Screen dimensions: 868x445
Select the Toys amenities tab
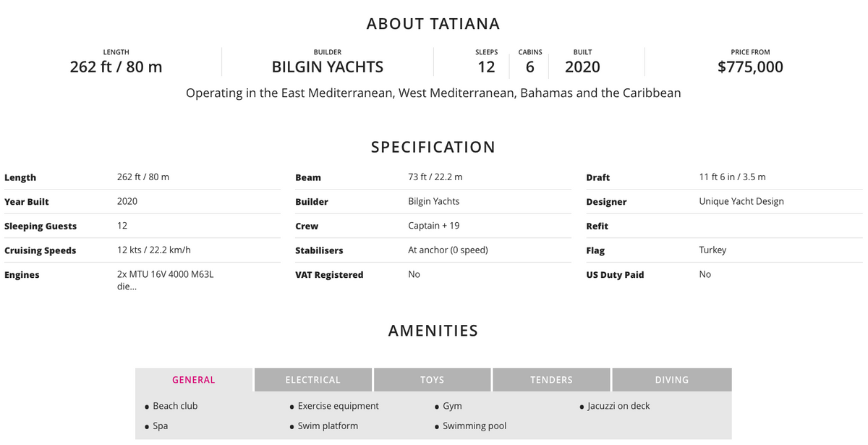click(432, 380)
